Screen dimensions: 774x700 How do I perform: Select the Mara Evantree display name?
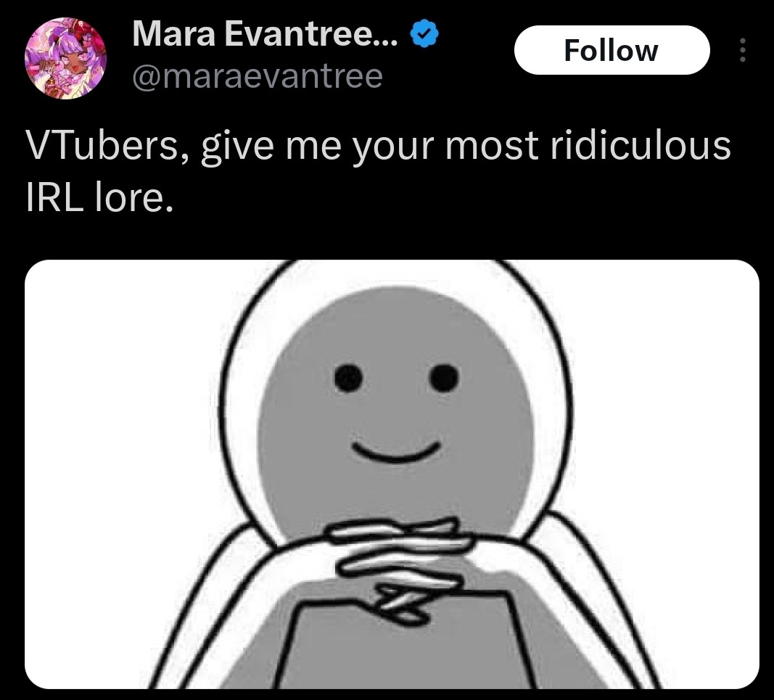pyautogui.click(x=265, y=35)
